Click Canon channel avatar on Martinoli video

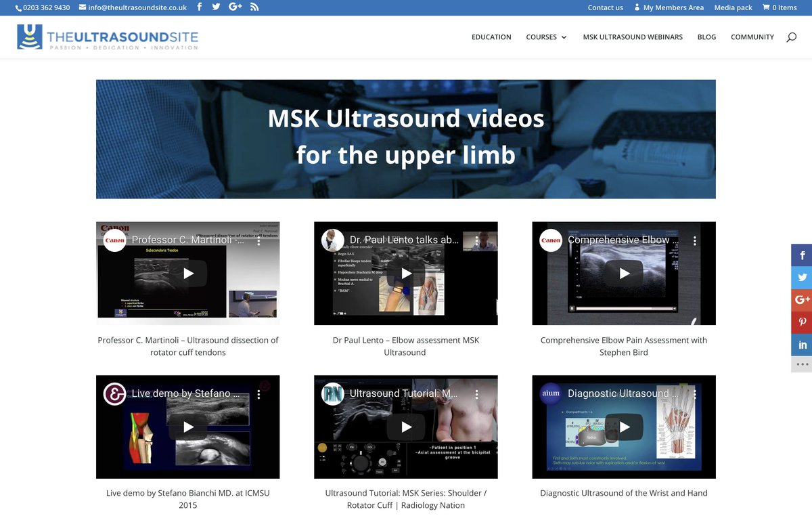click(115, 240)
